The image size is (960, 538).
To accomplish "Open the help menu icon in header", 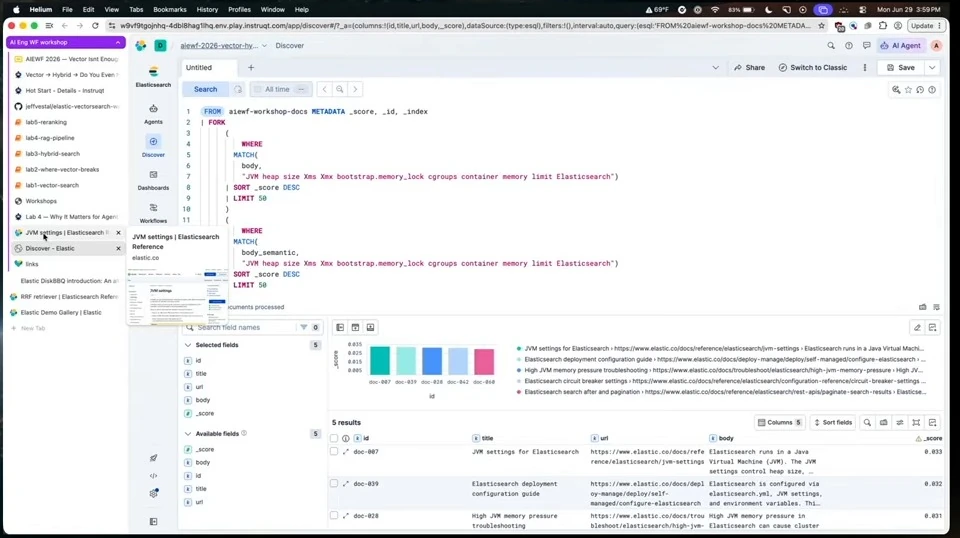I will tap(849, 45).
